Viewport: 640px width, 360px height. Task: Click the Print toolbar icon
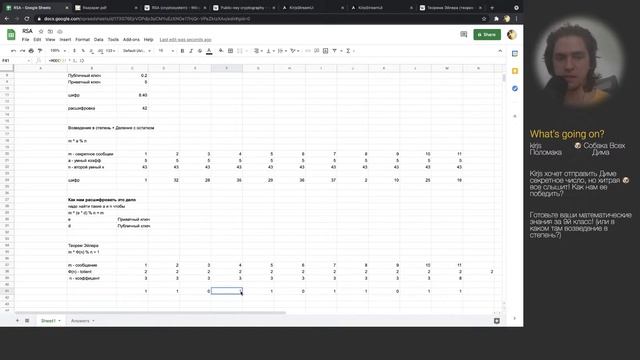click(31, 51)
